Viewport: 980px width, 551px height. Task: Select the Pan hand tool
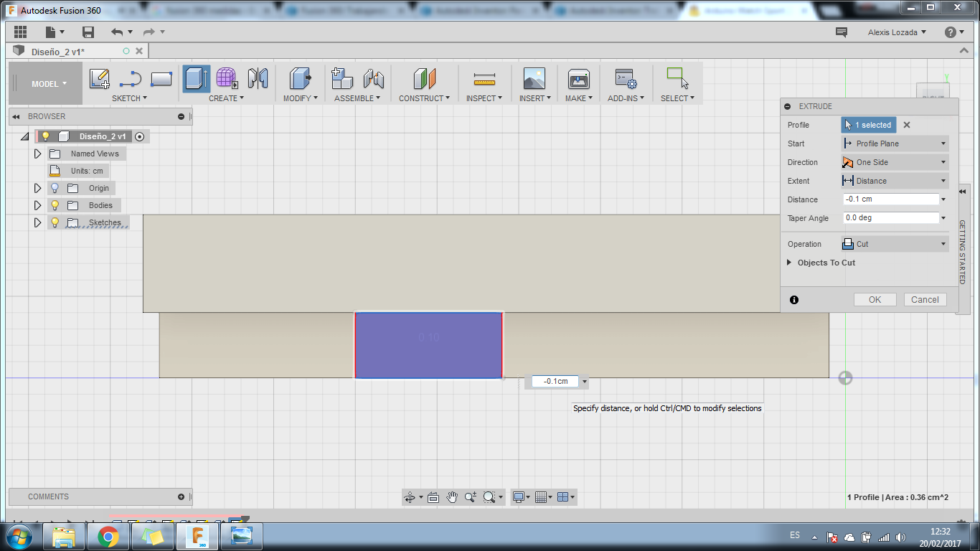452,496
